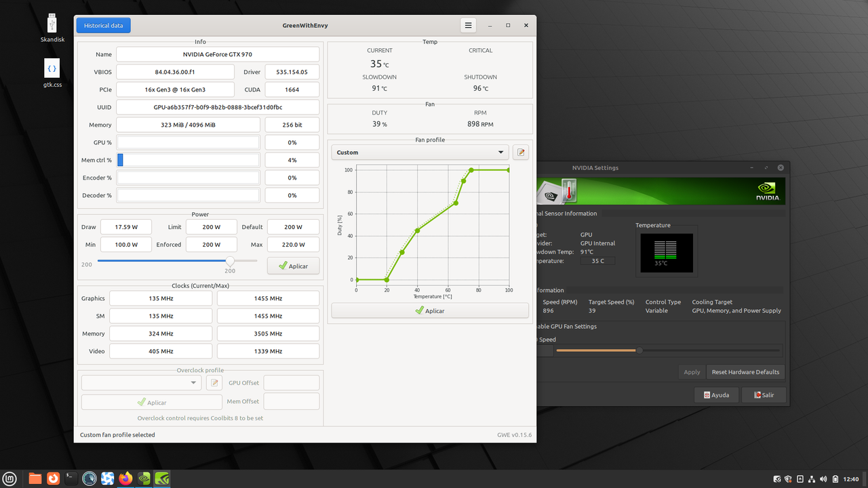Click the green GreenWithEnvy taskbar icon

(x=162, y=479)
